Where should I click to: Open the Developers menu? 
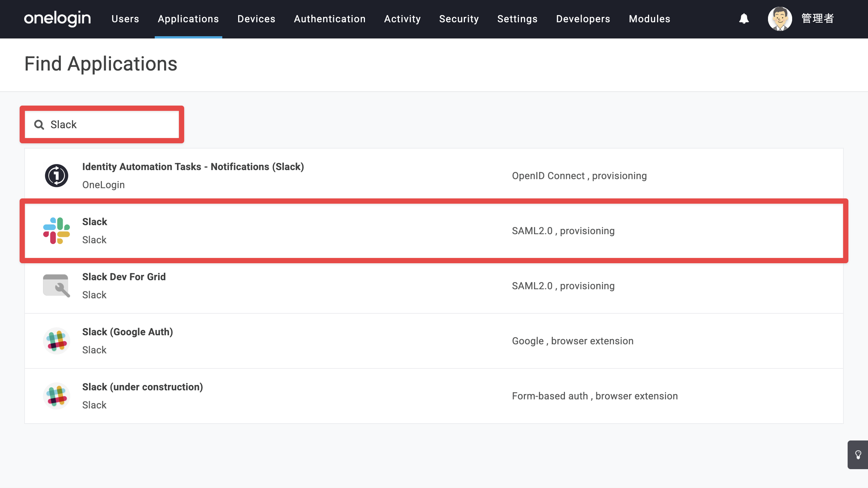583,19
